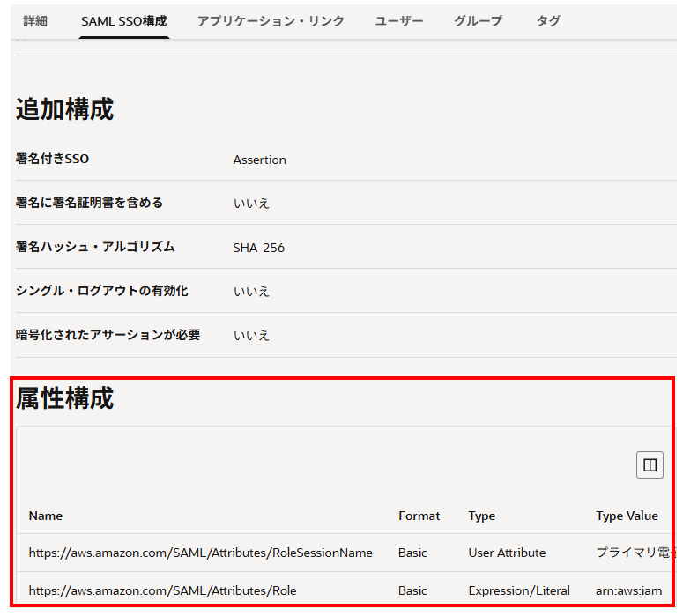683x616 pixels.
Task: Select the SAML SSO構成 tab
Action: pos(123,20)
